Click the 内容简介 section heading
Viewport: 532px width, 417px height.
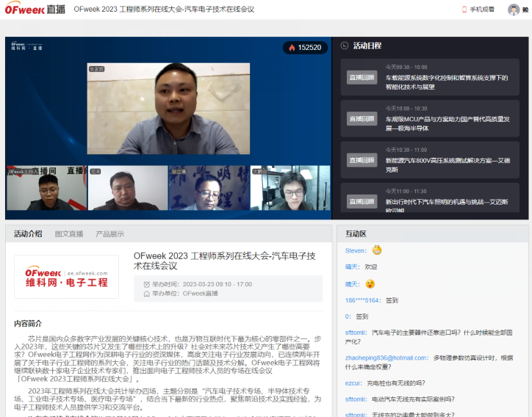pos(28,324)
